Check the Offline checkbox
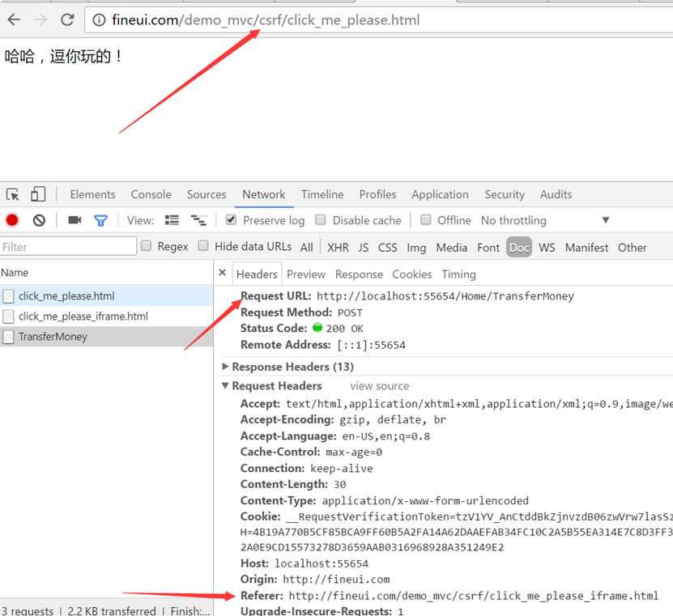Image resolution: width=673 pixels, height=616 pixels. pos(425,220)
